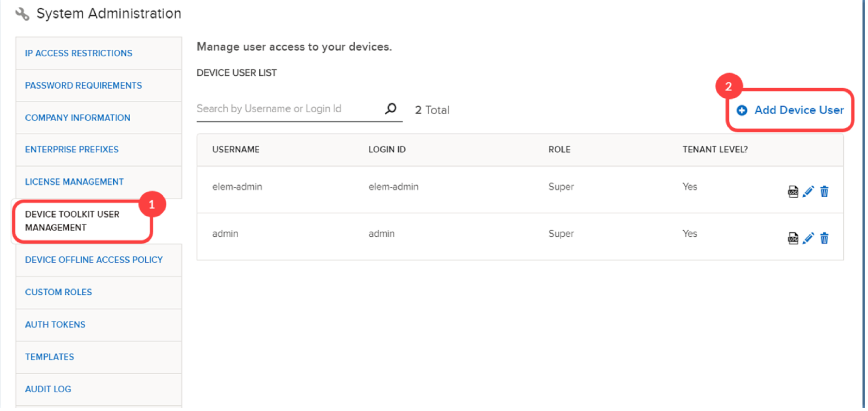View the Audit Log page
The height and width of the screenshot is (411, 868).
point(48,389)
